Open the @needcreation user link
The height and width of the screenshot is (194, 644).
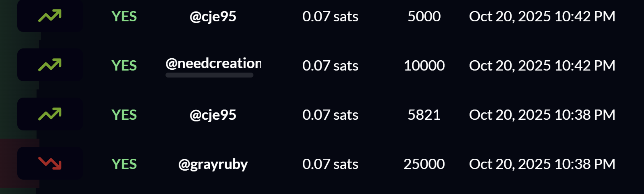click(213, 64)
